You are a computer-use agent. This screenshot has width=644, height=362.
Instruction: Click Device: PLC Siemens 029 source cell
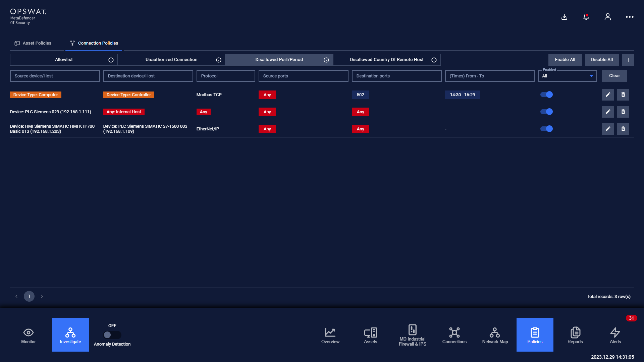click(x=51, y=112)
